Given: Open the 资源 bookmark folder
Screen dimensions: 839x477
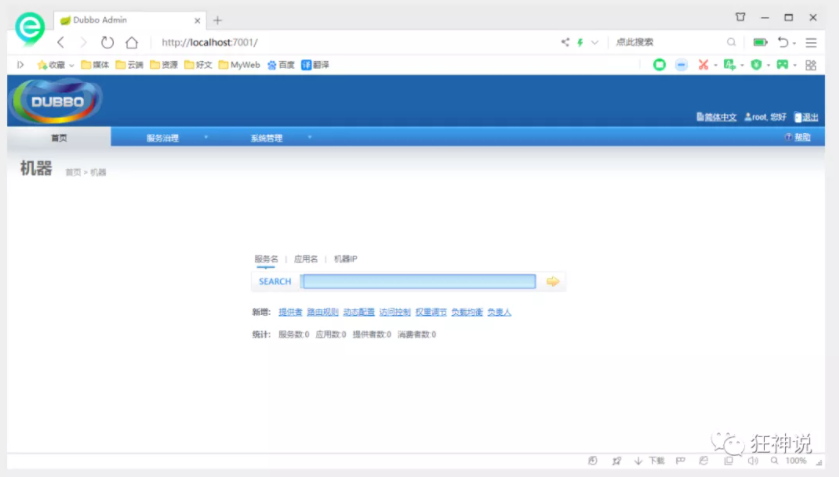Looking at the screenshot, I should pos(164,65).
